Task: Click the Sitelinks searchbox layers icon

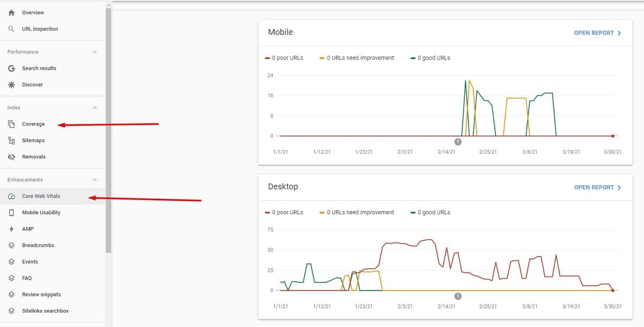Action: pyautogui.click(x=11, y=311)
